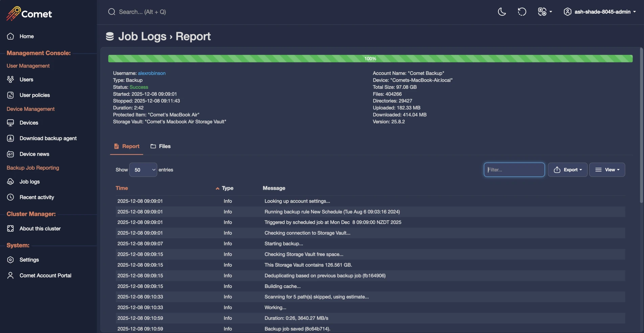Open Device news page
The image size is (644, 333).
tap(34, 154)
